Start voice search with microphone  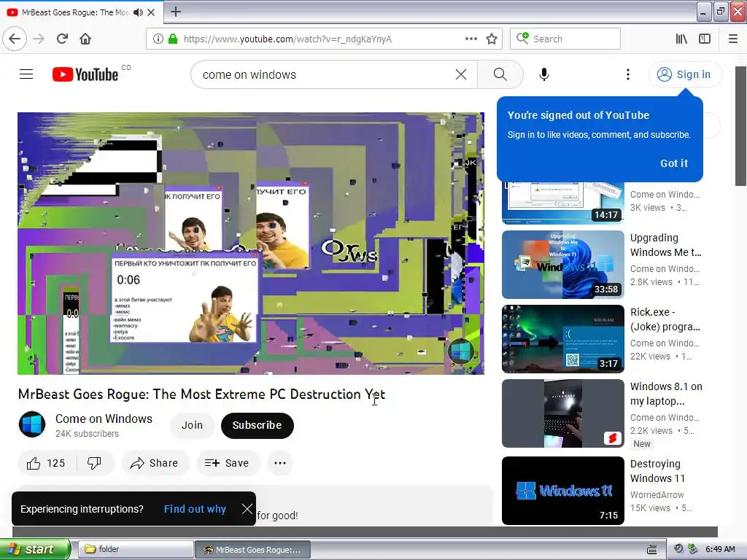click(544, 74)
